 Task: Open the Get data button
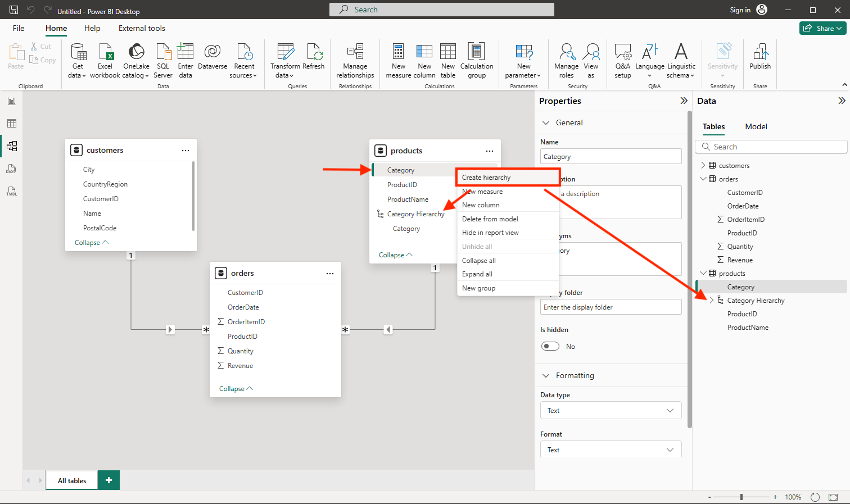click(78, 61)
